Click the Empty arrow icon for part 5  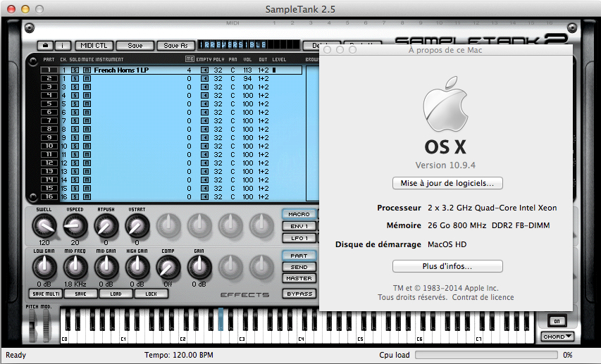(x=204, y=103)
